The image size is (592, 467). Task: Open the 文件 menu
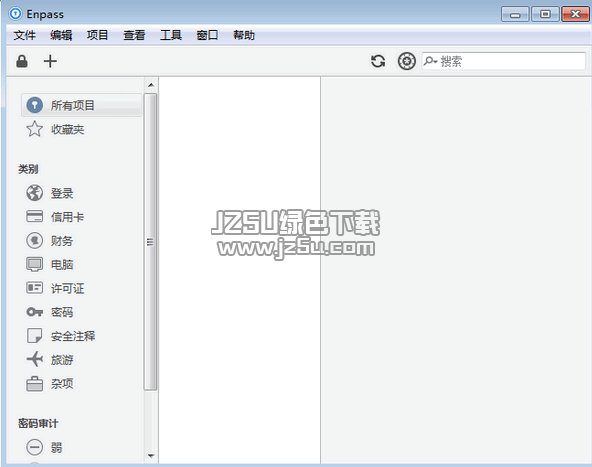coord(25,35)
